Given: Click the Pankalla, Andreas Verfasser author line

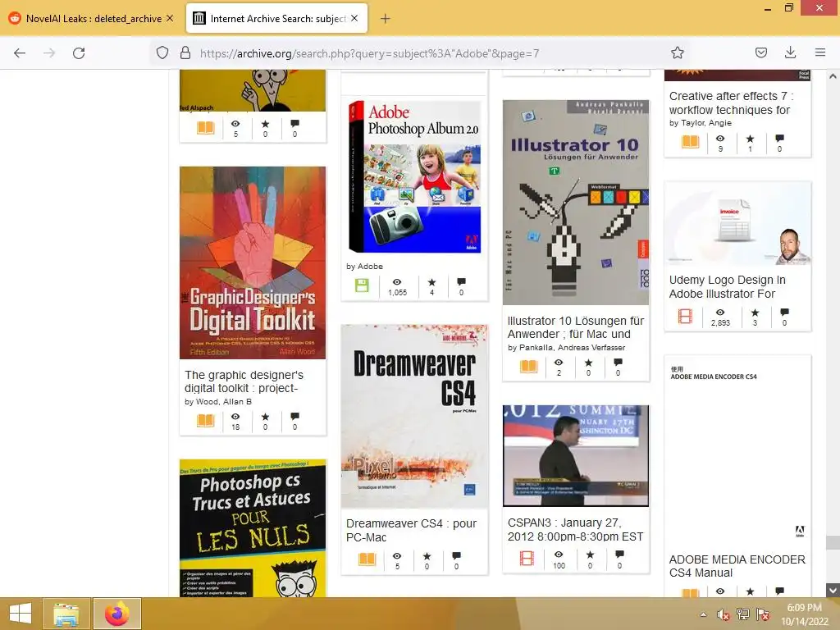Looking at the screenshot, I should point(566,348).
